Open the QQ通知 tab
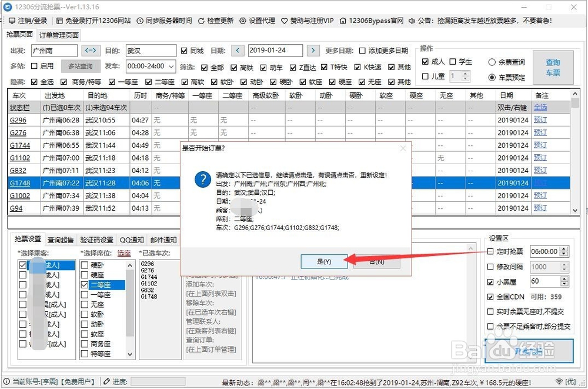This screenshot has height=389, width=588. tap(132, 240)
